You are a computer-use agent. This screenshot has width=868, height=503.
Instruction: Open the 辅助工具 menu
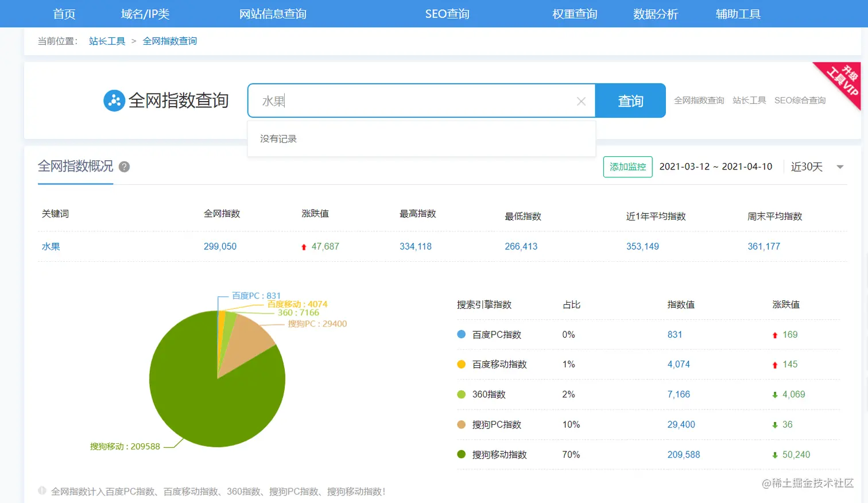738,14
